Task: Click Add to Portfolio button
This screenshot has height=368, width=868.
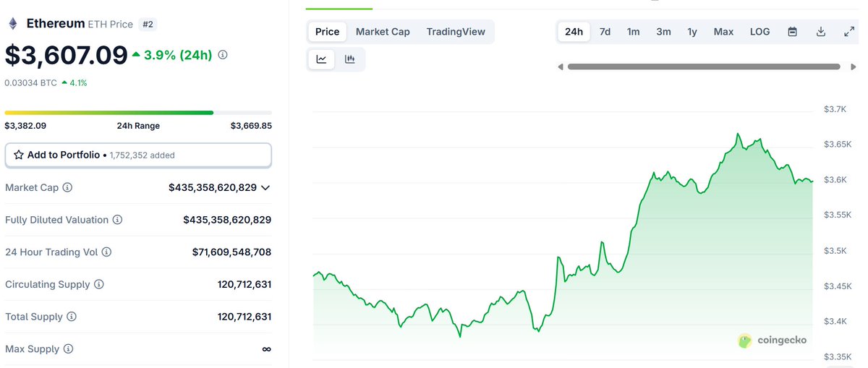Action: coord(138,155)
